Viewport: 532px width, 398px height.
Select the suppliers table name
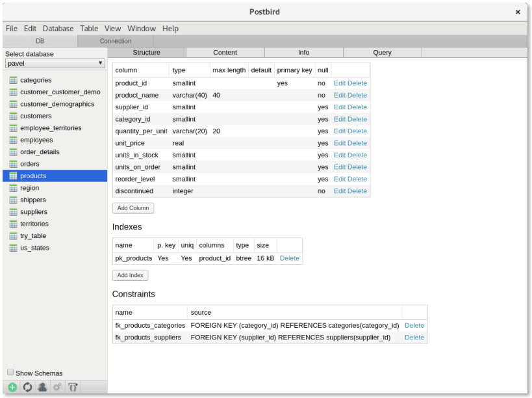point(34,212)
